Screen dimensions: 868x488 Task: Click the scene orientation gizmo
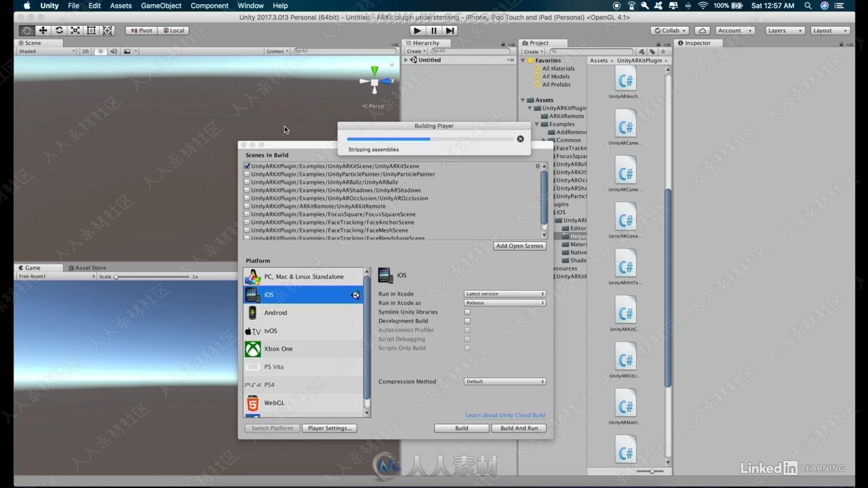click(374, 82)
